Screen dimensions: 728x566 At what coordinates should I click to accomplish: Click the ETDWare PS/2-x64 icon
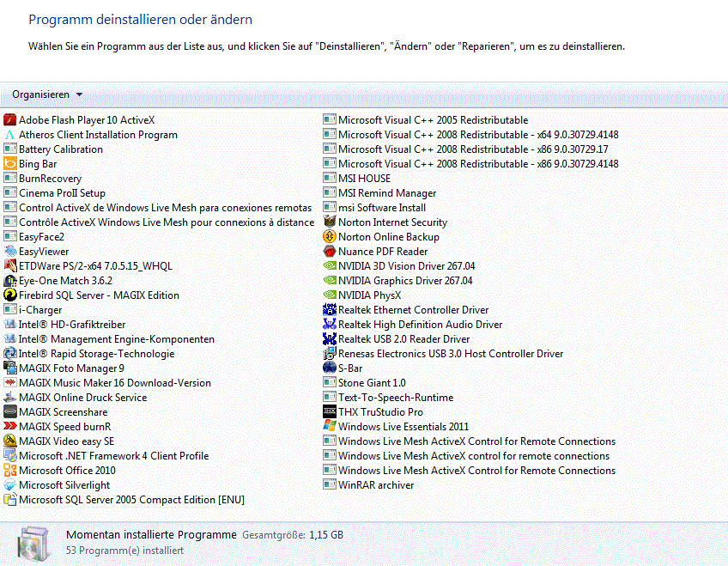pyautogui.click(x=9, y=266)
